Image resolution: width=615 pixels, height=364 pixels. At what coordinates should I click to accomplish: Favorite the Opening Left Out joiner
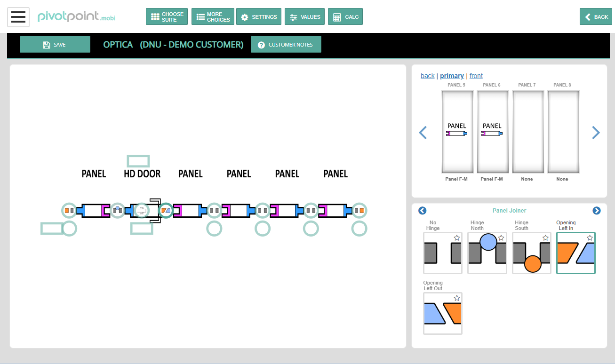tap(456, 298)
